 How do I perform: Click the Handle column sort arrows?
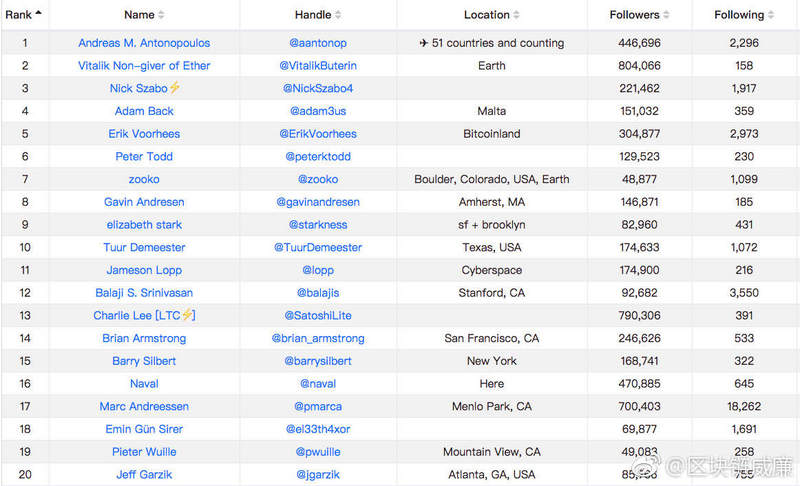tap(338, 15)
